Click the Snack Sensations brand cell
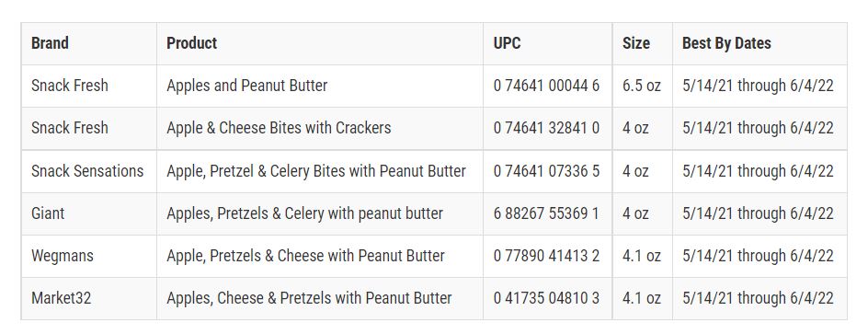This screenshot has height=334, width=868. click(x=88, y=171)
